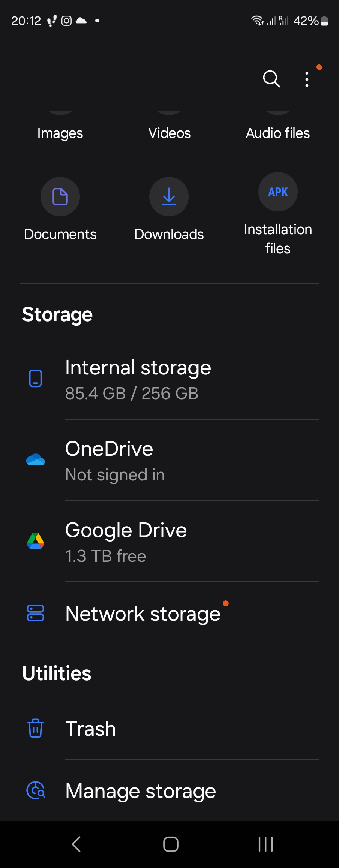339x868 pixels.
Task: Tap the Trash bin icon
Action: pyautogui.click(x=36, y=728)
